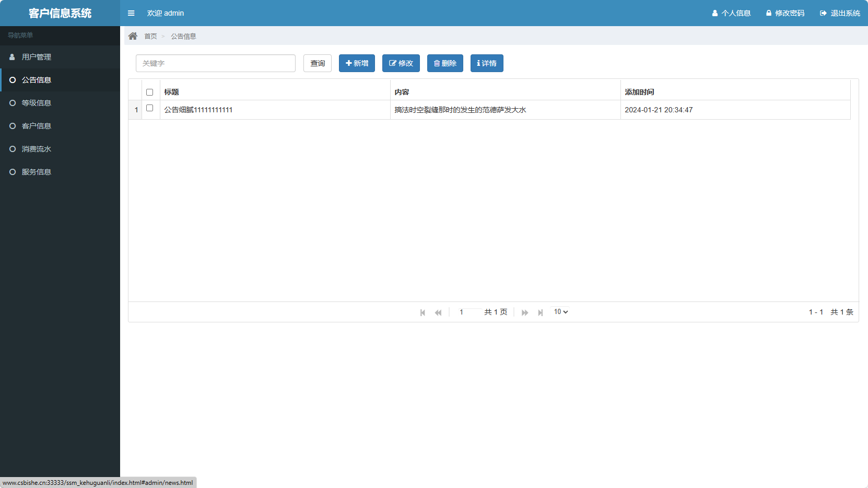868x488 pixels.
Task: Jump to last page with the pagination icon
Action: point(541,312)
